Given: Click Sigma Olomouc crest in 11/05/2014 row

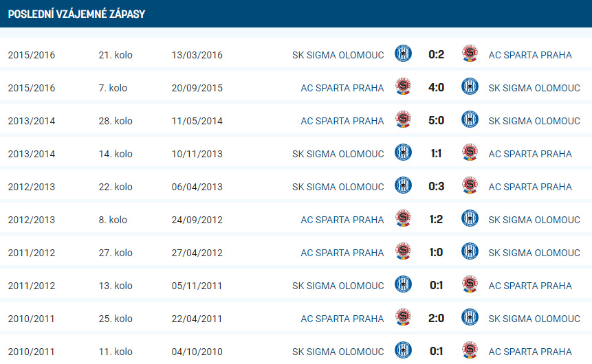Looking at the screenshot, I should (x=470, y=120).
